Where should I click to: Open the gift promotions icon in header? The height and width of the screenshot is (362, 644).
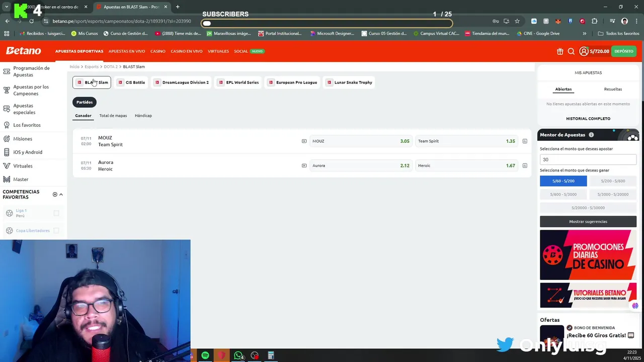click(560, 51)
